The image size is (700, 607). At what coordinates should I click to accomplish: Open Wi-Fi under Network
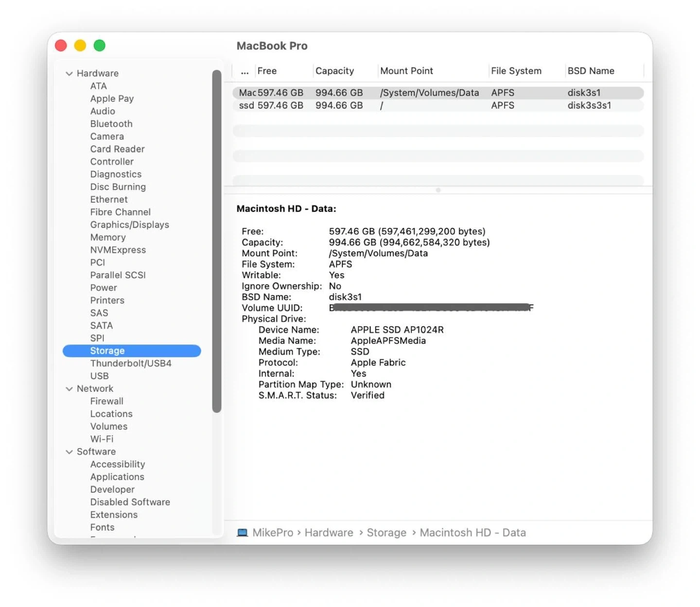[102, 439]
